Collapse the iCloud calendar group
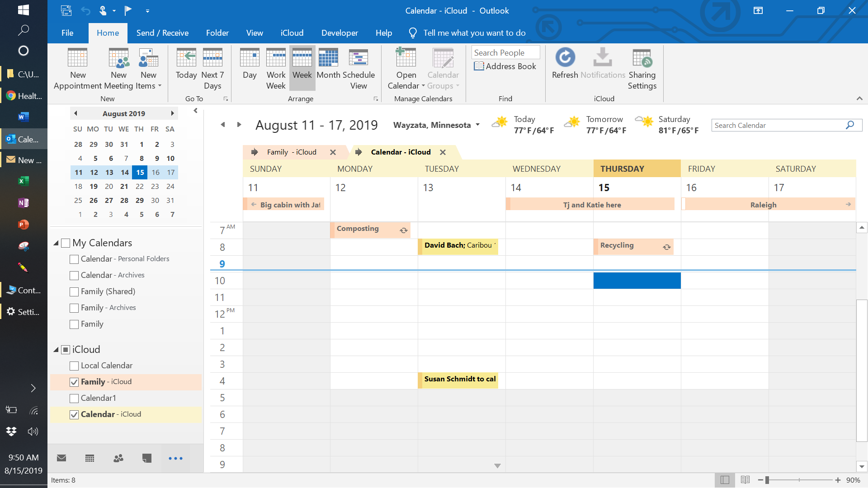Image resolution: width=868 pixels, height=488 pixels. click(56, 350)
